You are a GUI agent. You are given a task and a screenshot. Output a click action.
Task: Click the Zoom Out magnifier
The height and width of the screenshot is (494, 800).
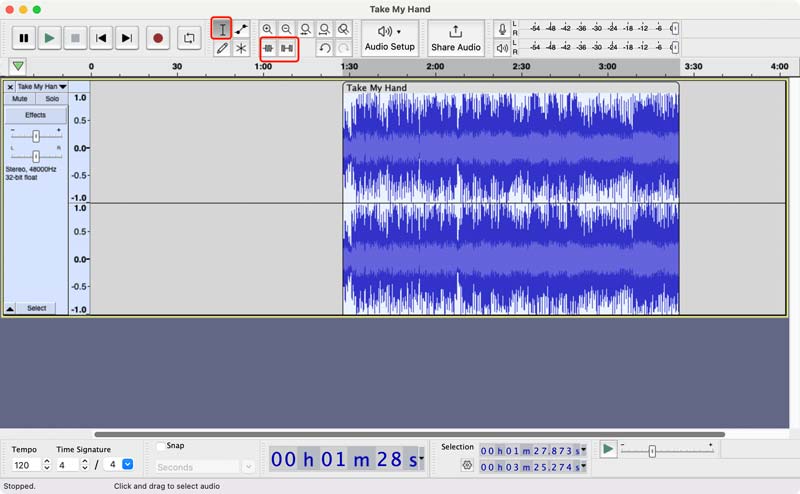click(287, 29)
